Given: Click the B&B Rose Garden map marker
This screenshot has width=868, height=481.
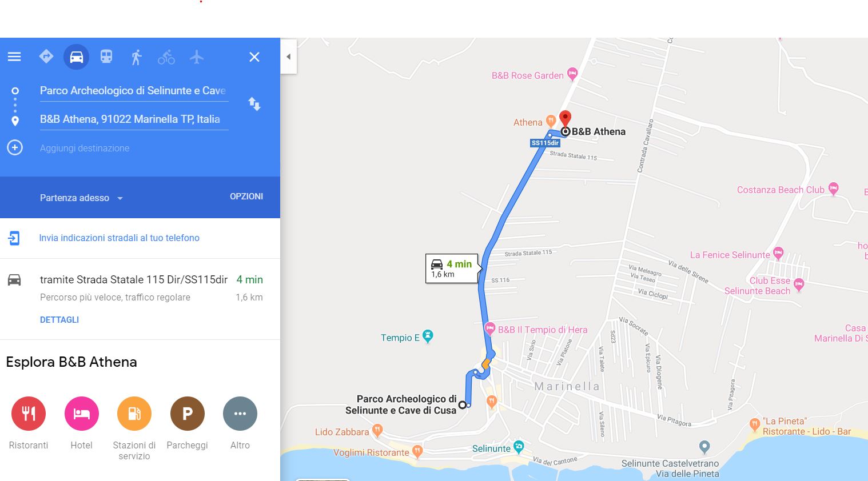Looking at the screenshot, I should 572,73.
